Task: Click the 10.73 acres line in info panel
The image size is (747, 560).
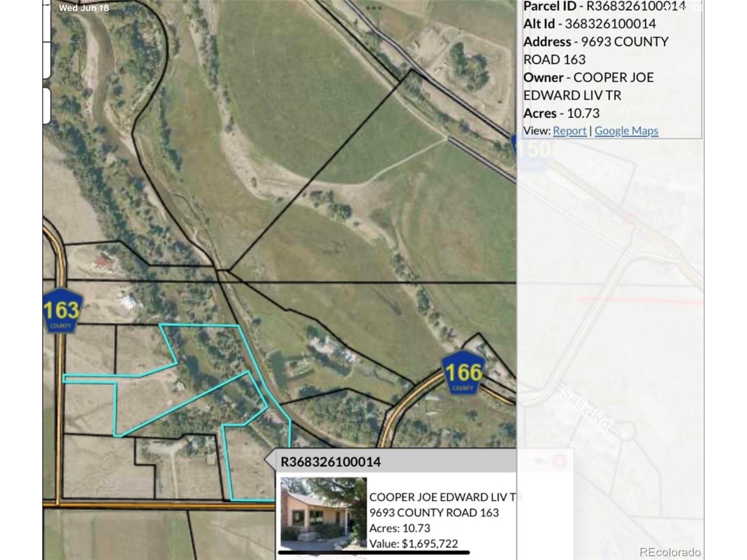Action: click(561, 113)
